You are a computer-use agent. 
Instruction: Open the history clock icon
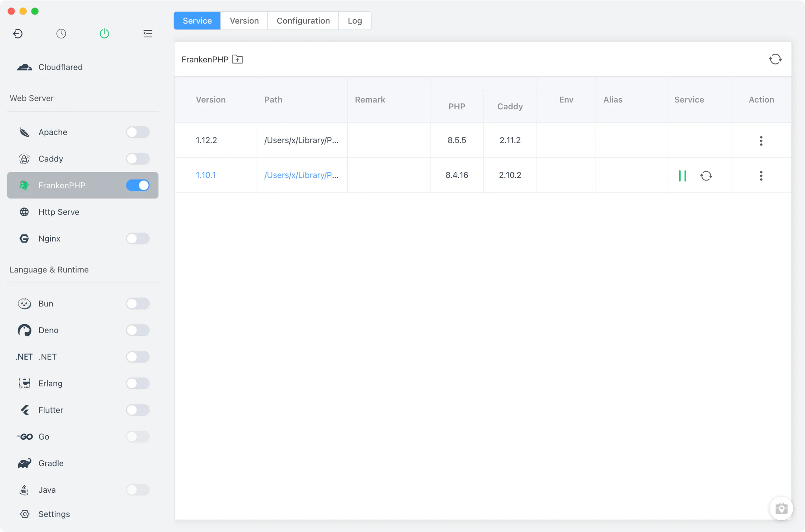pos(61,33)
